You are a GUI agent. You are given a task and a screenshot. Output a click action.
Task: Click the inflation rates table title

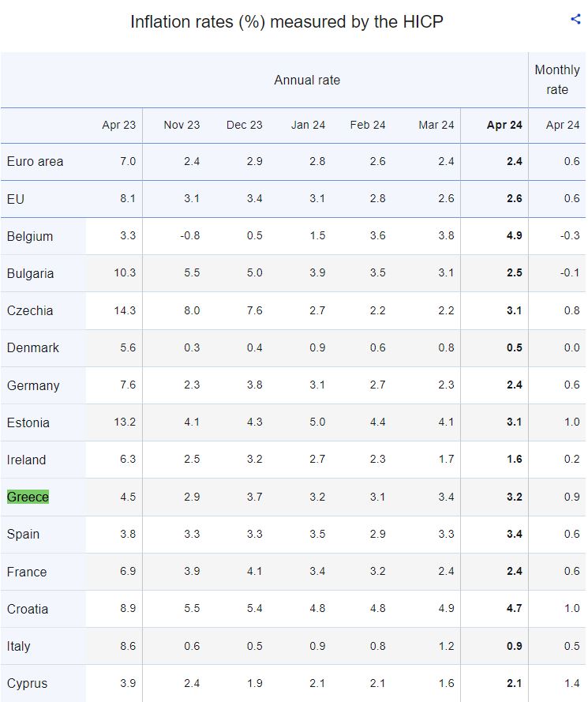(287, 21)
